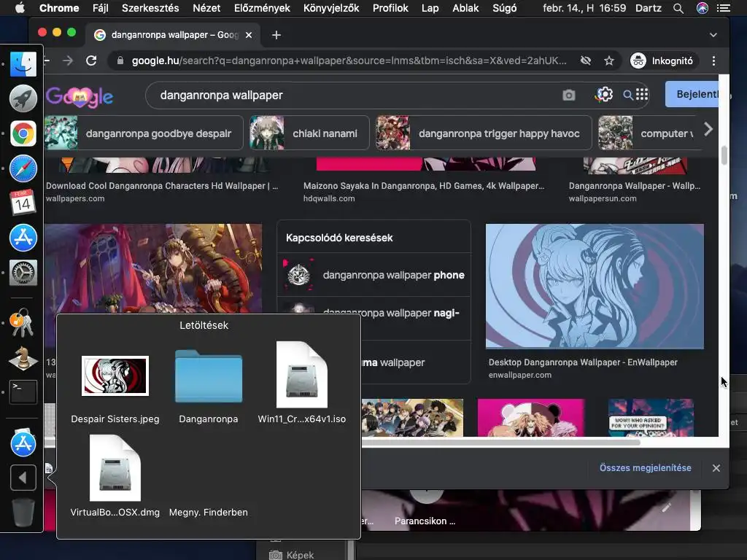Screen dimensions: 747x560
Task: Search by image using camera icon
Action: tap(568, 96)
